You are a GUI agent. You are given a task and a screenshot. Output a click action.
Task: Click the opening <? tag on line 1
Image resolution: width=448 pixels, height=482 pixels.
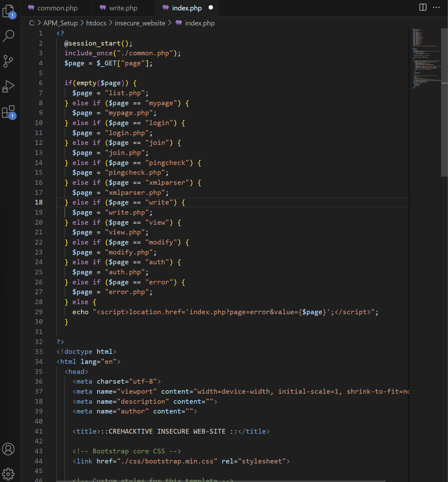tap(60, 33)
